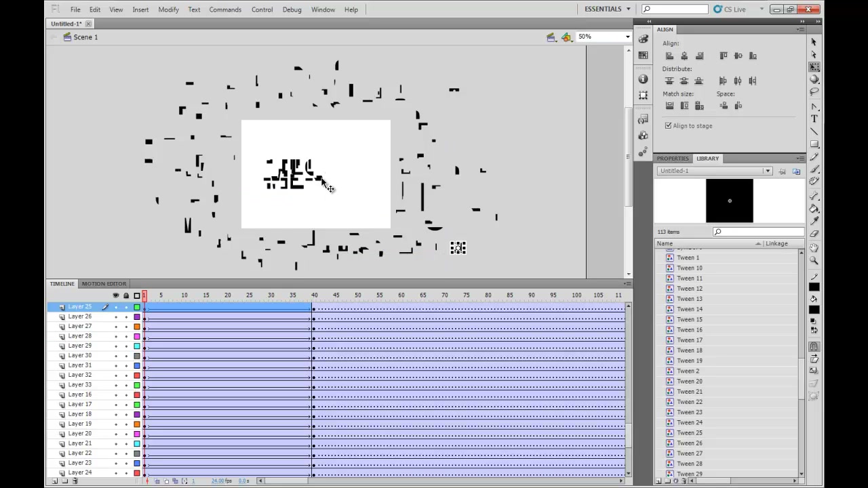Select the Hand tool
The image size is (868, 488).
[814, 248]
